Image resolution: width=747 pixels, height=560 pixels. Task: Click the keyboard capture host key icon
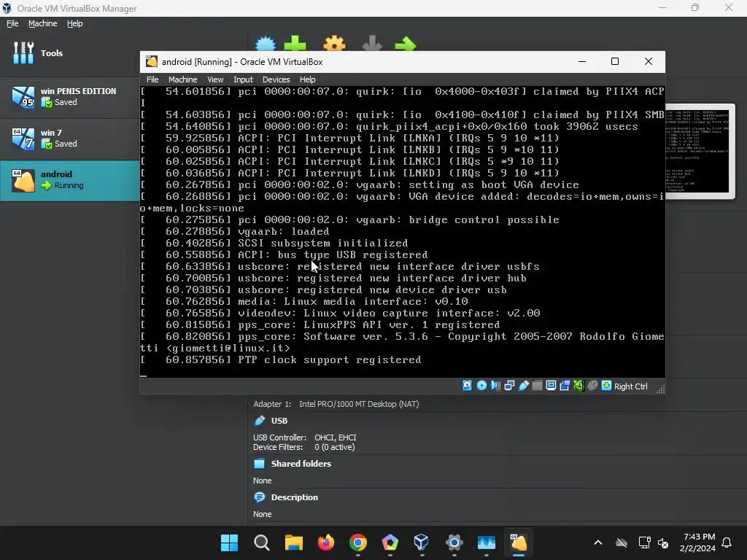point(606,386)
